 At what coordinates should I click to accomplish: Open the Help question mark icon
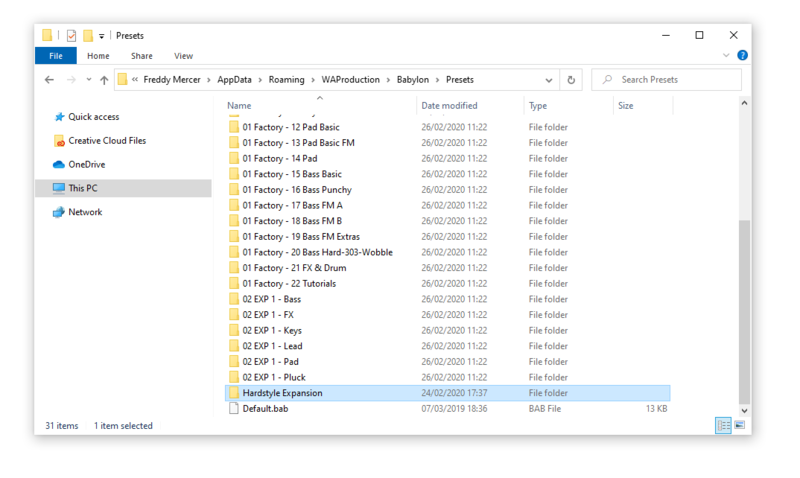[x=742, y=56]
